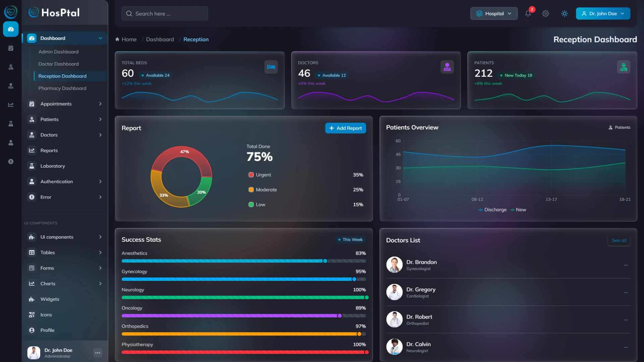
Task: Expand the Ui components submenu chevron
Action: 100,237
